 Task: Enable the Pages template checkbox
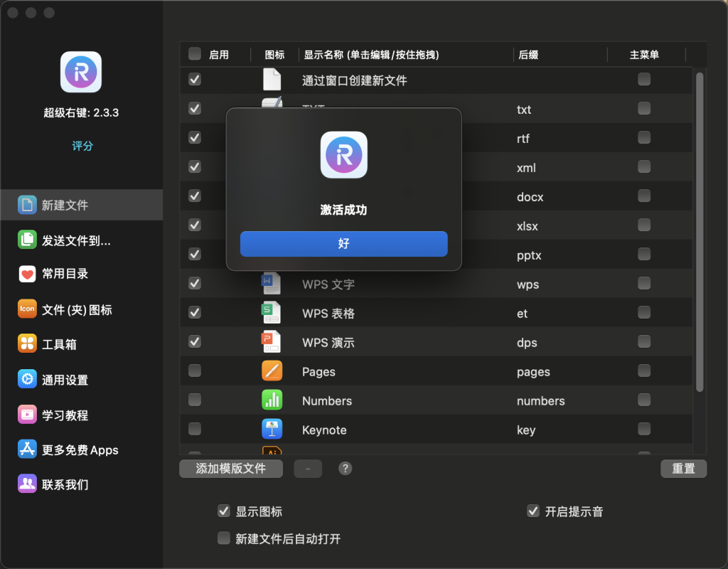(x=194, y=371)
